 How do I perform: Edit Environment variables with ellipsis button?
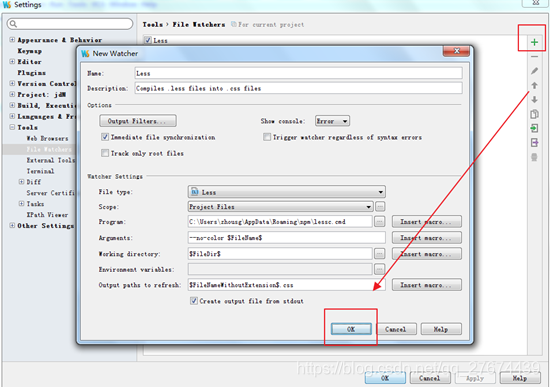coord(380,269)
